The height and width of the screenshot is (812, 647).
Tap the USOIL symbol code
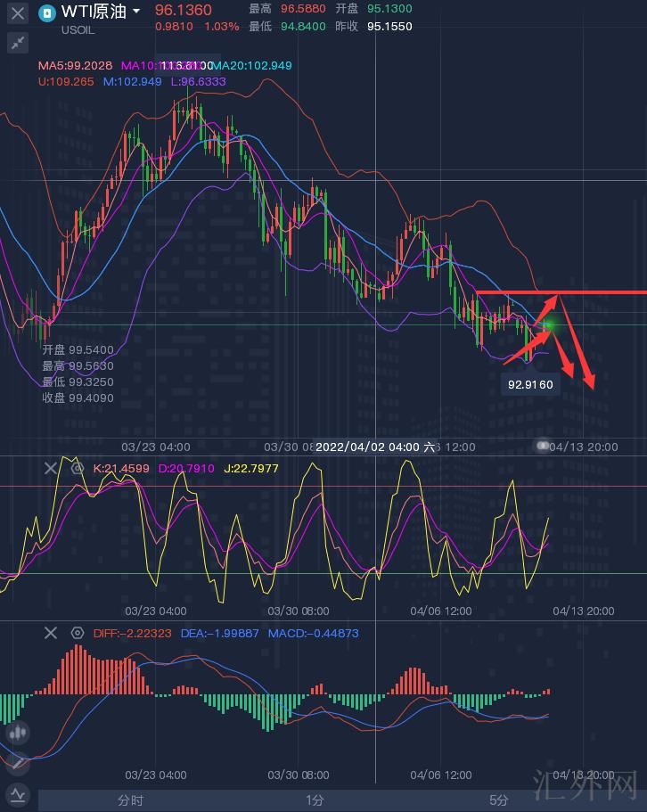click(x=78, y=30)
